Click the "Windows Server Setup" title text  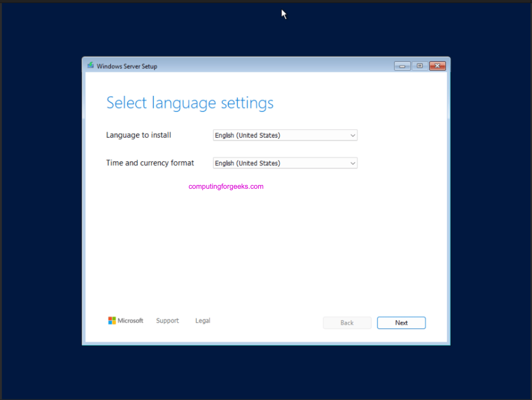[x=127, y=66]
